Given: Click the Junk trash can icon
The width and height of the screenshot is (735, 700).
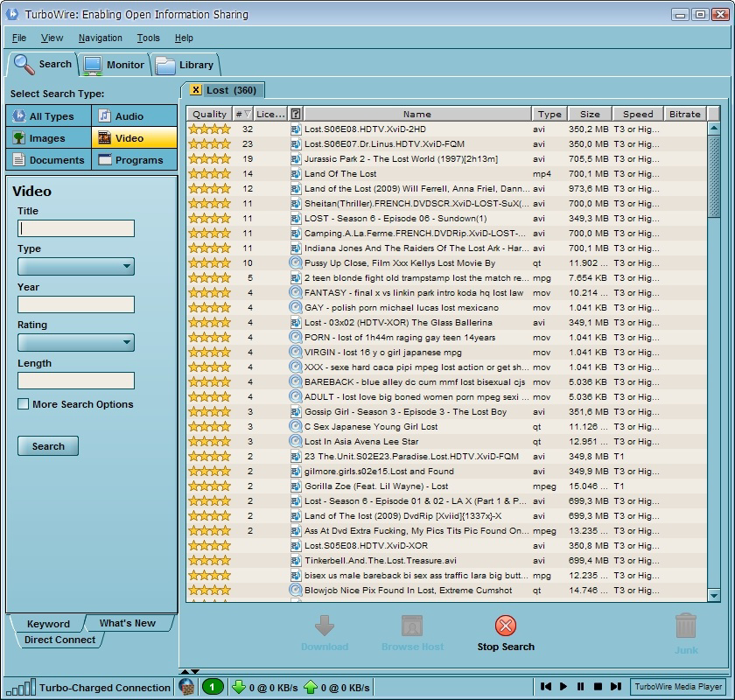Looking at the screenshot, I should 686,626.
